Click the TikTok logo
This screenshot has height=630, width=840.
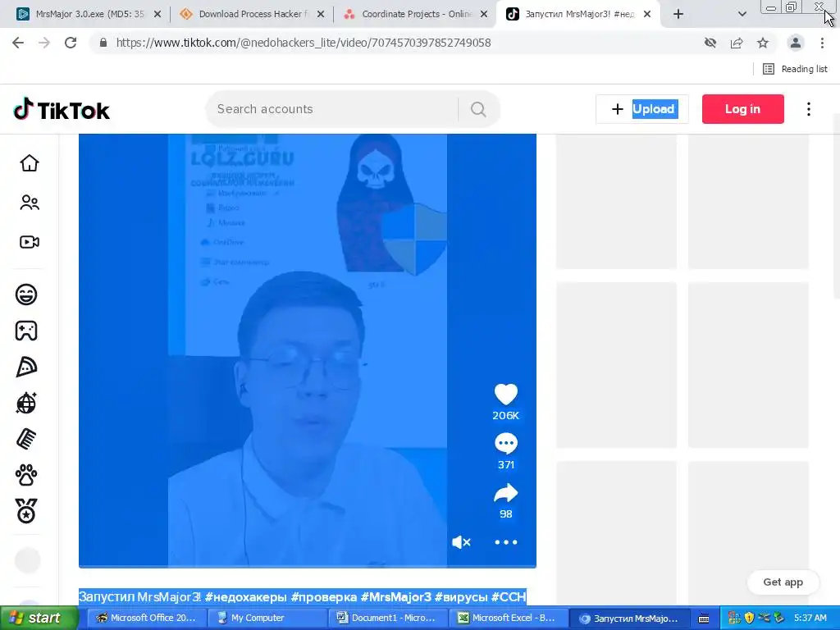[62, 110]
